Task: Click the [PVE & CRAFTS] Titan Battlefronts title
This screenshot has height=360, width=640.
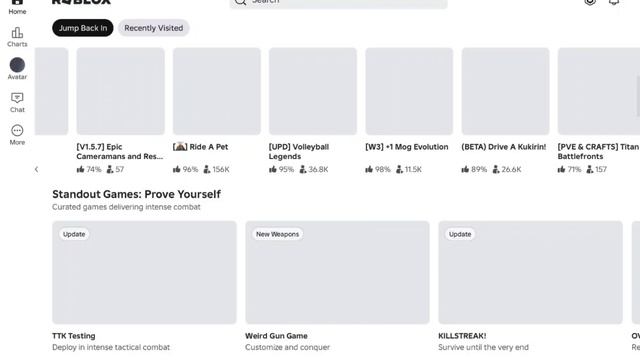Action: (x=598, y=151)
